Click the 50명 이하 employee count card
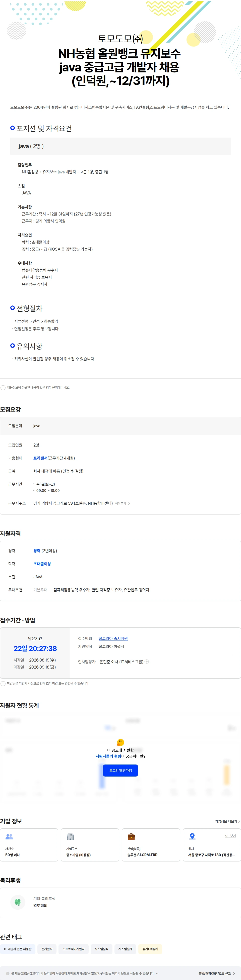 29,845
